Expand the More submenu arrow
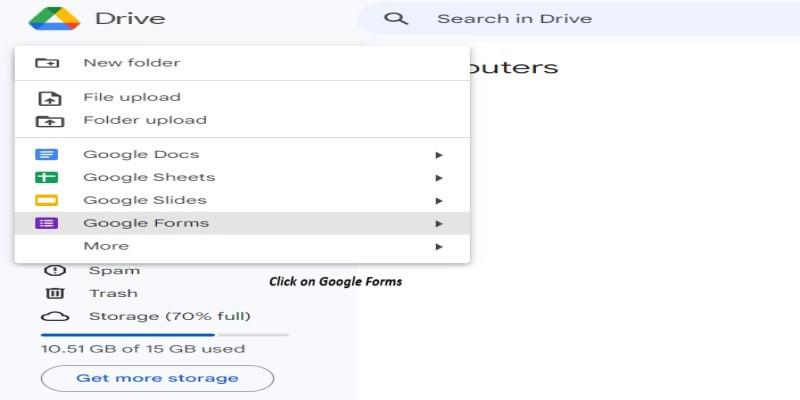This screenshot has width=800, height=400. (x=438, y=246)
